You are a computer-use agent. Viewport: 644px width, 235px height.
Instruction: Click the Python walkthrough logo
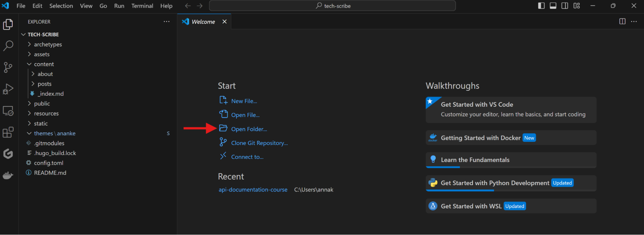tap(433, 183)
